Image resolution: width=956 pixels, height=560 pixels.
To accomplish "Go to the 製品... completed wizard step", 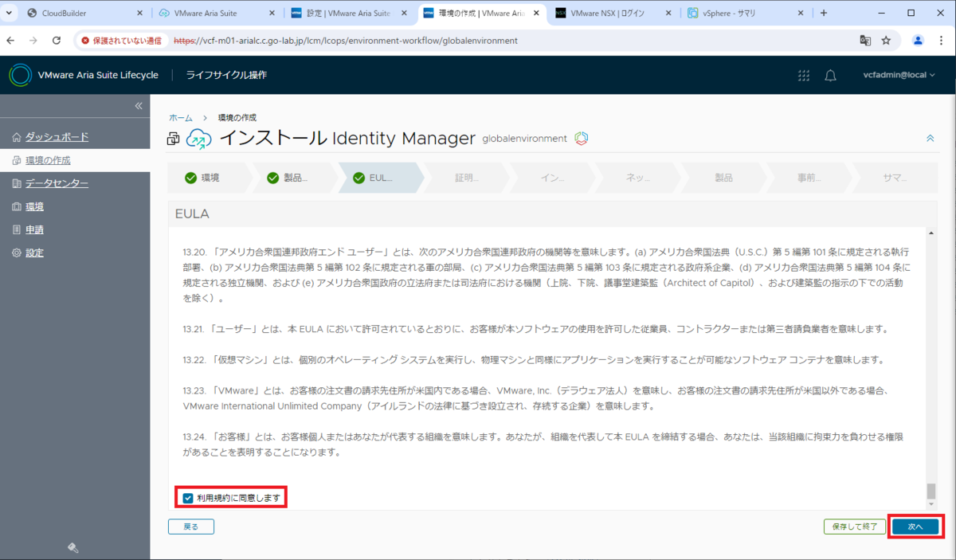I will coord(295,178).
